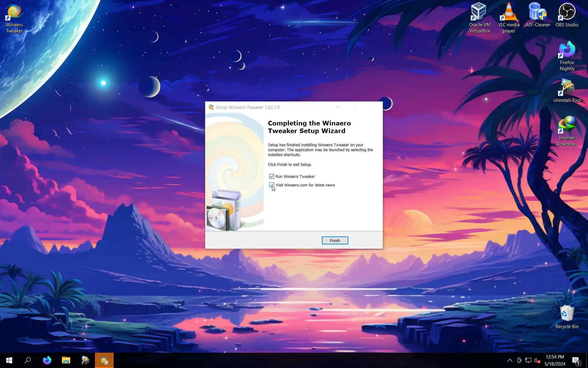
Task: Toggle Visit Winaero.com for latest news checkbox
Action: point(272,185)
